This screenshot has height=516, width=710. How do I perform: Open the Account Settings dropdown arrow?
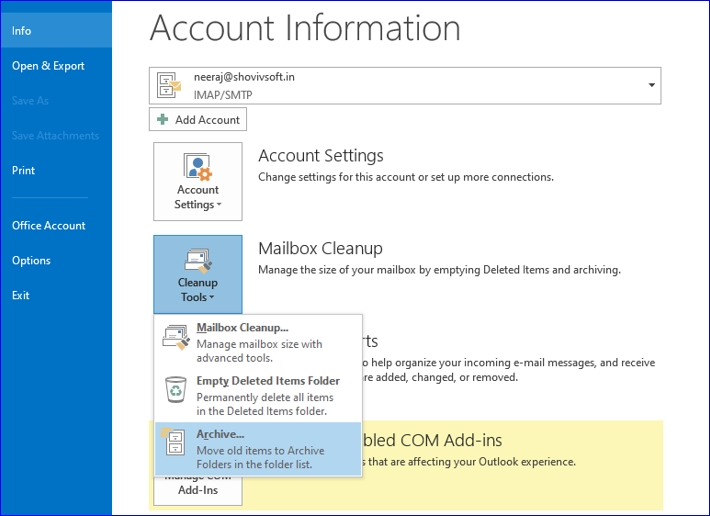[219, 205]
